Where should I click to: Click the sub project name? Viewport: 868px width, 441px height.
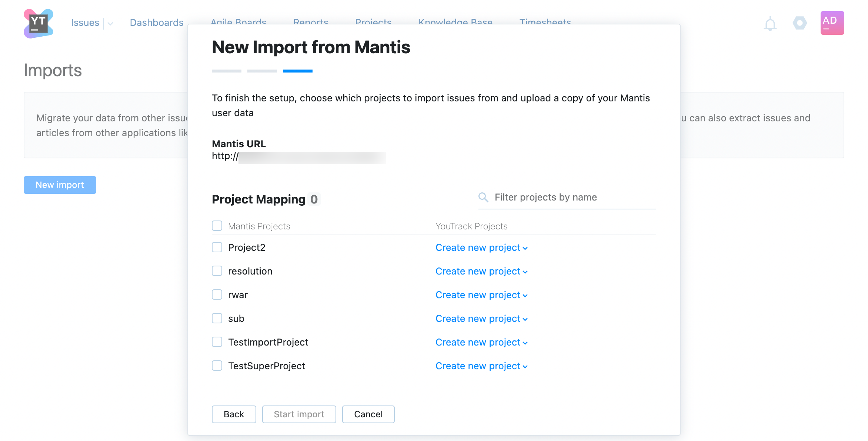236,319
